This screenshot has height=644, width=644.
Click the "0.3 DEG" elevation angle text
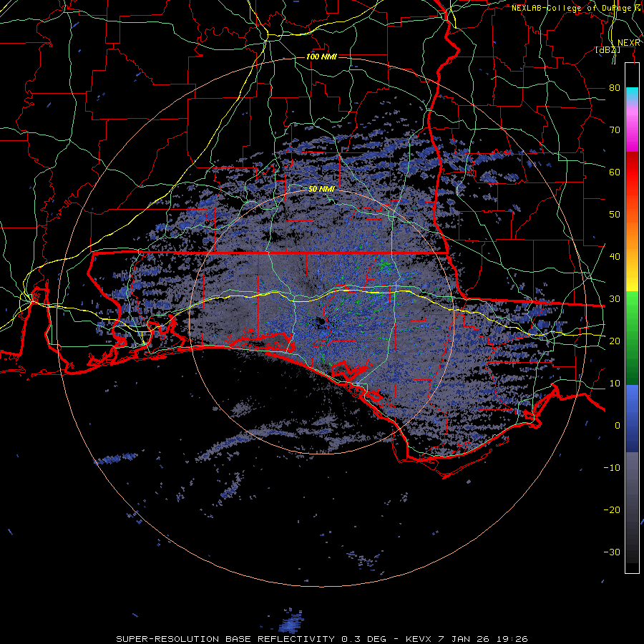(x=364, y=639)
